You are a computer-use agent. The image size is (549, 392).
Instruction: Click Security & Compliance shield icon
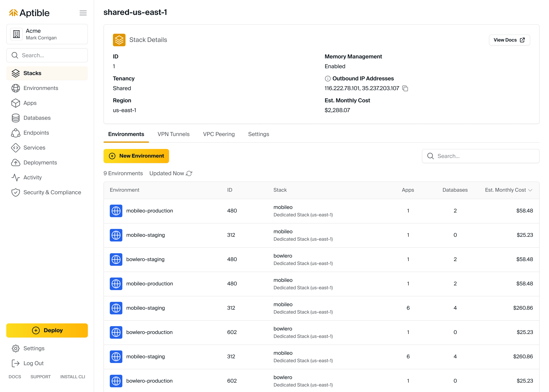pos(16,192)
